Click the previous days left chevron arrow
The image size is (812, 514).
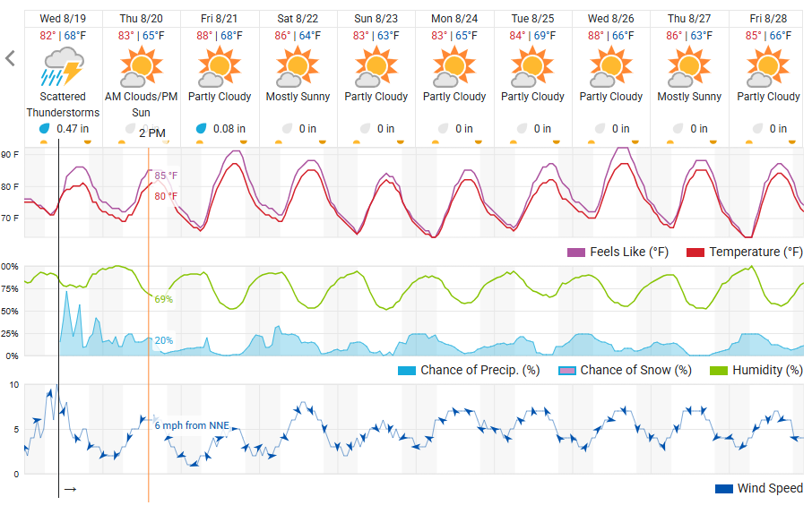[x=10, y=58]
